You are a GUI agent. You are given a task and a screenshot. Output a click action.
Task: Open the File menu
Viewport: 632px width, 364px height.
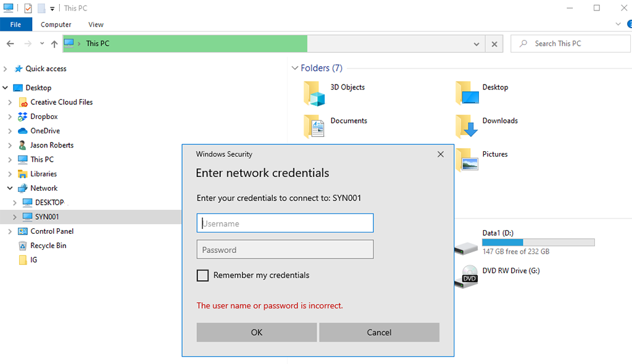click(x=16, y=24)
